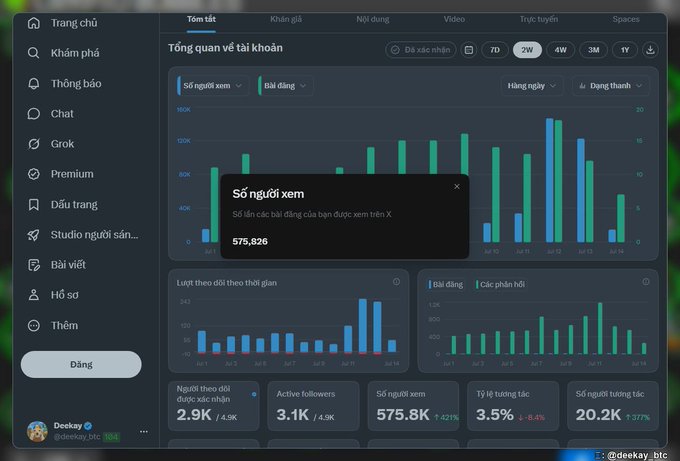Screen dimensions: 680x461
Task: Open Trang chủ home icon
Action: pyautogui.click(x=34, y=23)
